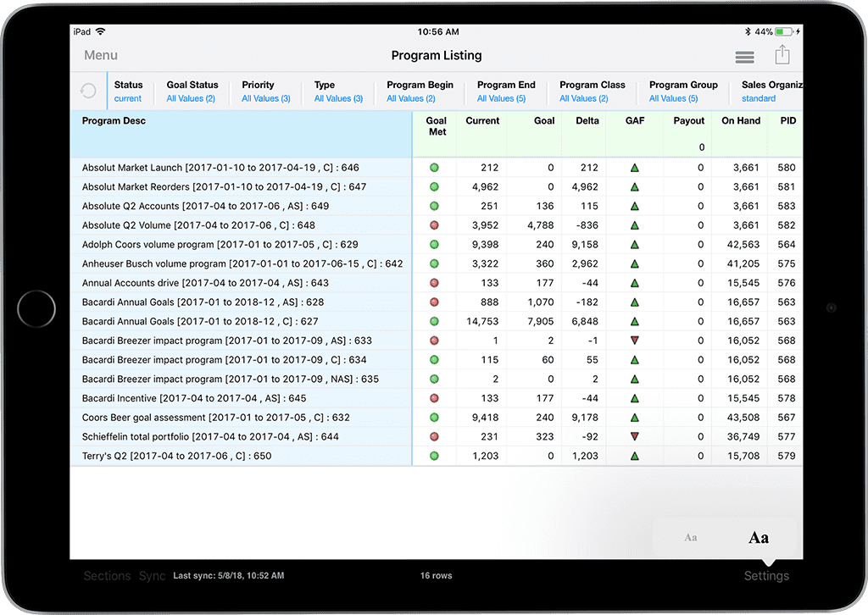Viewport: 868px width, 615px height.
Task: Sort by Program Desc column header
Action: coord(114,120)
